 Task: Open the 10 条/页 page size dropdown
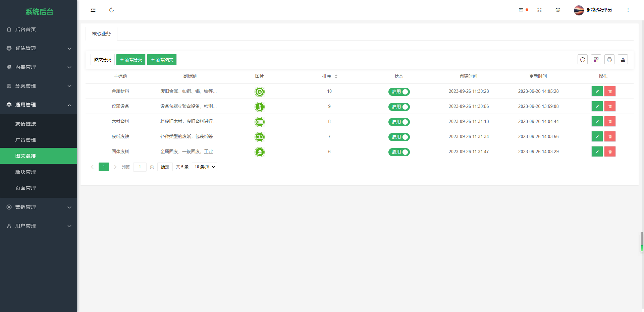coord(204,167)
